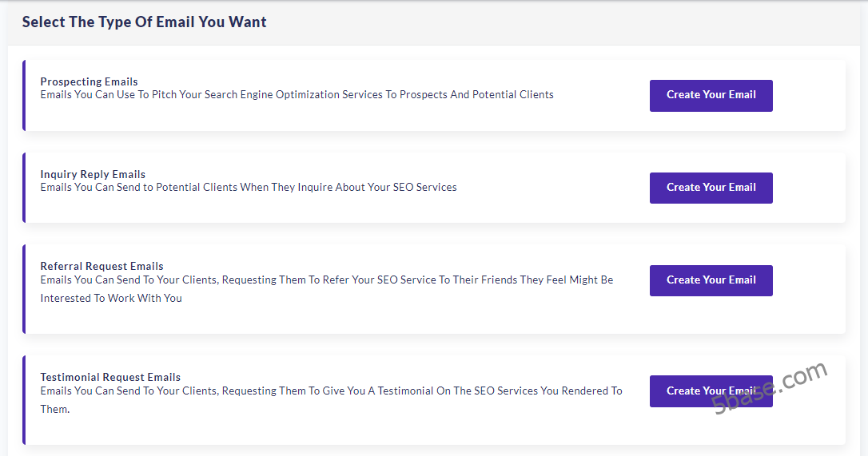Create a Referral Request email
Screen dimensions: 868x456
click(711, 280)
